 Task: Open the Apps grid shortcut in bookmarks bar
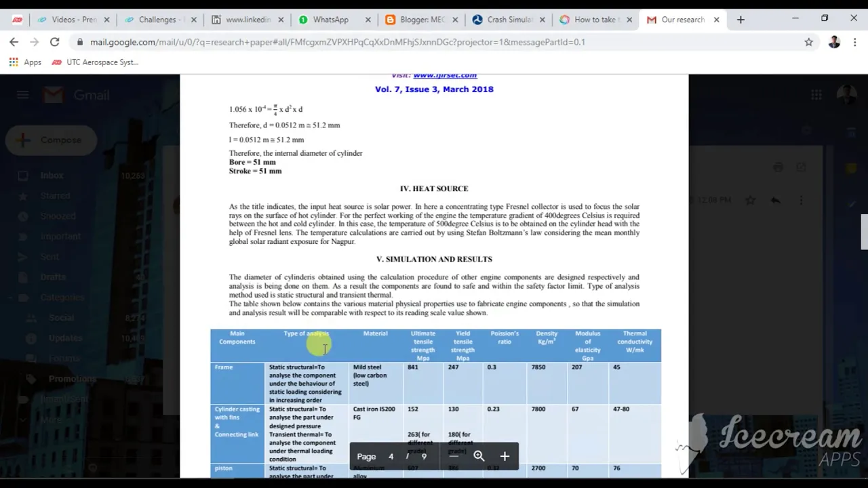25,62
